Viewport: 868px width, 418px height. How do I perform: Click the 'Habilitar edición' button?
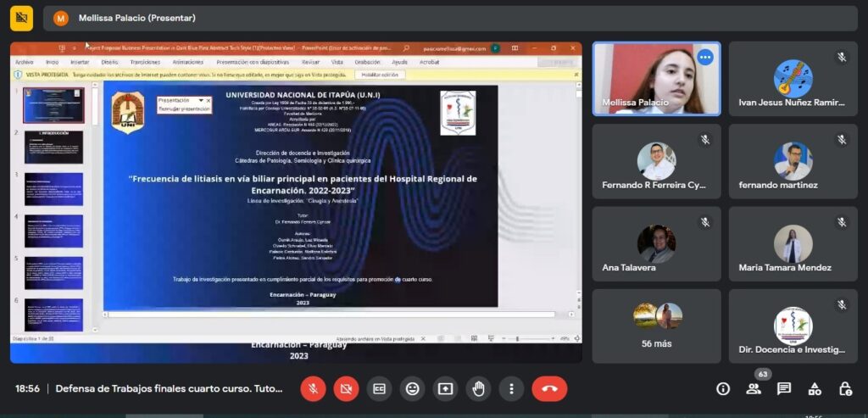380,75
